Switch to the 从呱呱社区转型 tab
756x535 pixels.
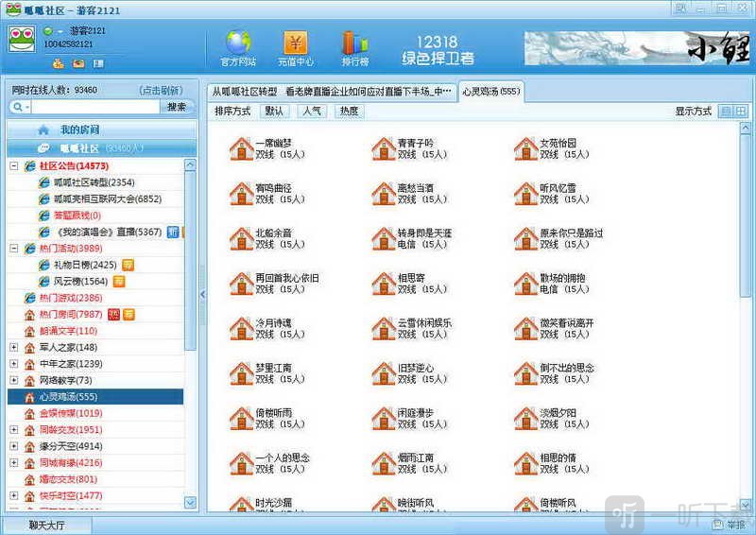point(333,92)
